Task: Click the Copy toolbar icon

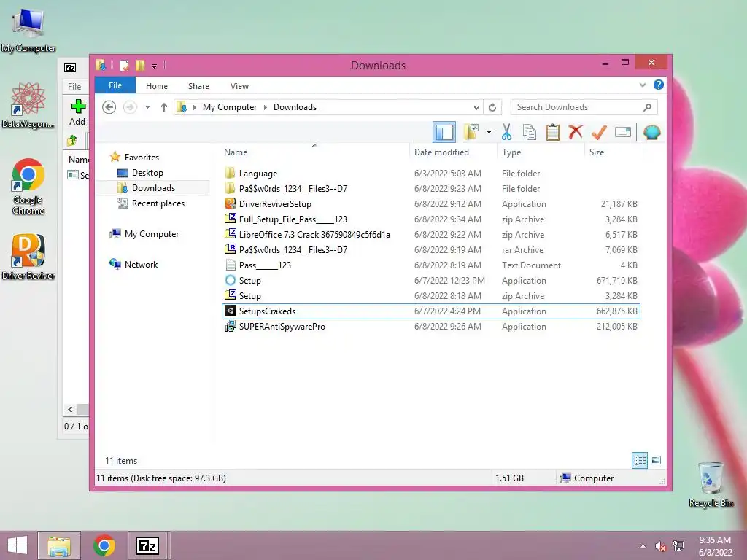Action: tap(530, 132)
